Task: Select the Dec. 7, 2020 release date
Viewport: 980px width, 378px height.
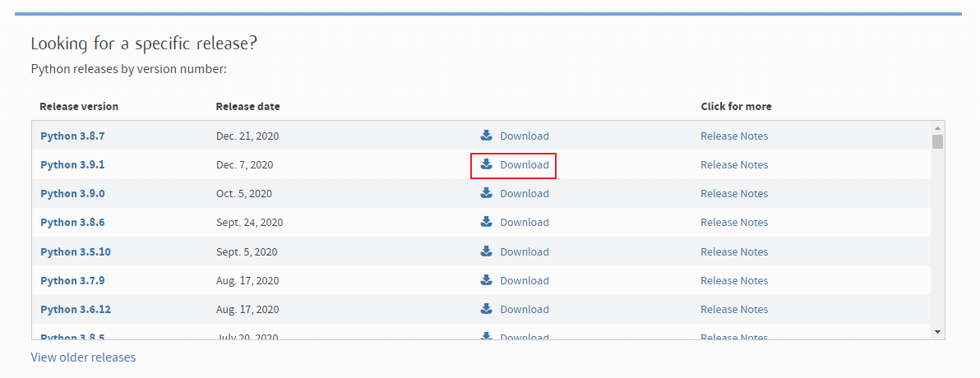Action: click(x=244, y=165)
